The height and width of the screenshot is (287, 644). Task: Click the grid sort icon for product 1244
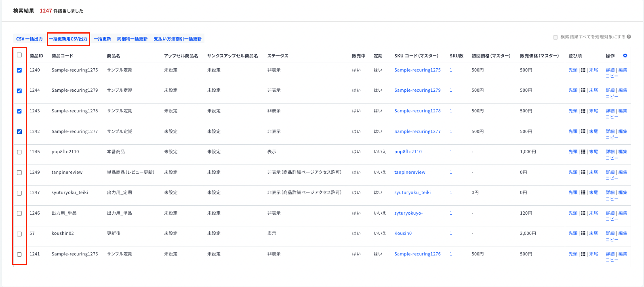pyautogui.click(x=583, y=91)
